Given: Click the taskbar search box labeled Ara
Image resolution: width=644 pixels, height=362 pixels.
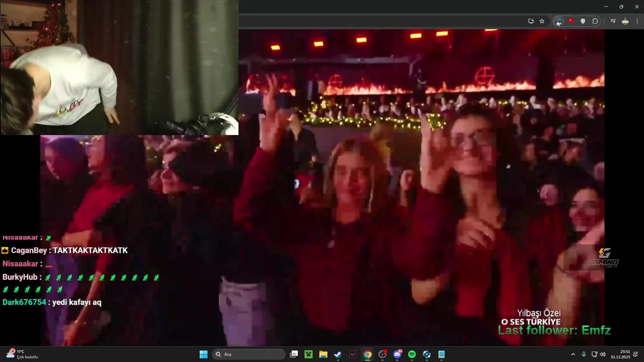Looking at the screenshot, I should click(x=249, y=354).
